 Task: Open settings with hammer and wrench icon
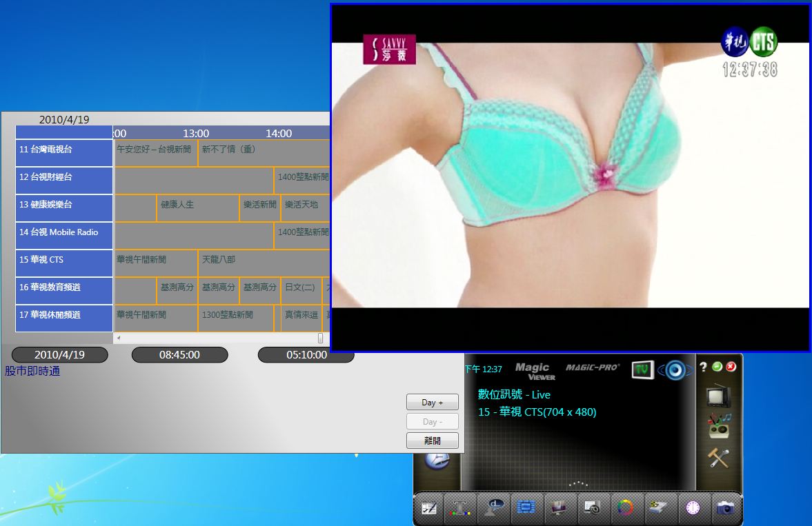click(x=719, y=457)
